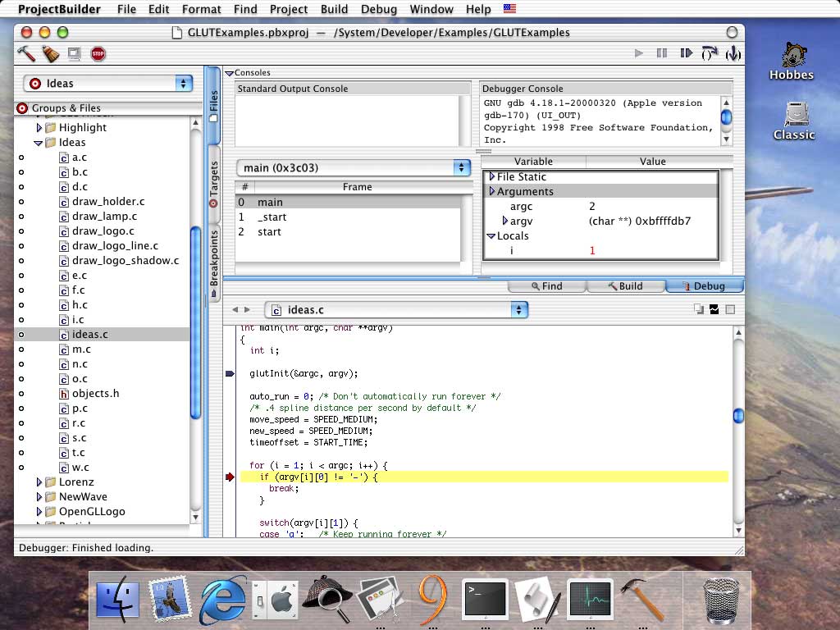This screenshot has width=840, height=630.
Task: Open the Trash in the Dock
Action: point(721,600)
